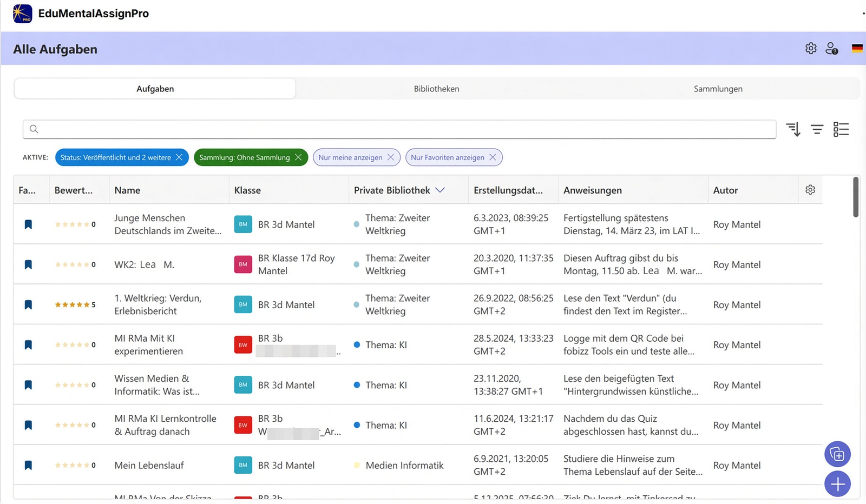Click BW class badge for MI RMa Mit KI
Image resolution: width=866 pixels, height=504 pixels.
tap(243, 345)
